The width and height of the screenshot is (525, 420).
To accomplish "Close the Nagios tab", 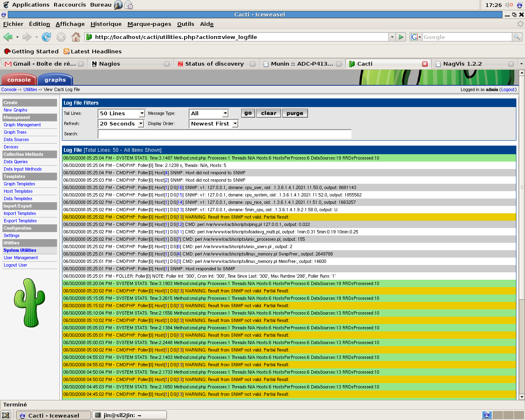I will click(x=167, y=64).
